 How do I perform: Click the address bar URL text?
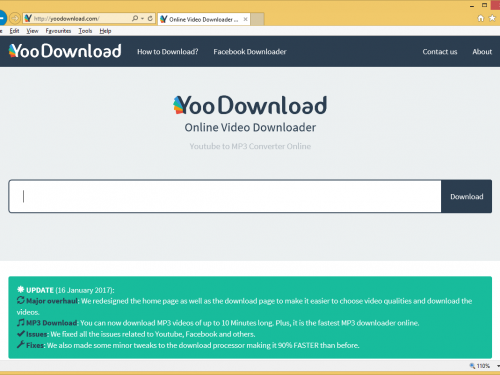[66, 19]
